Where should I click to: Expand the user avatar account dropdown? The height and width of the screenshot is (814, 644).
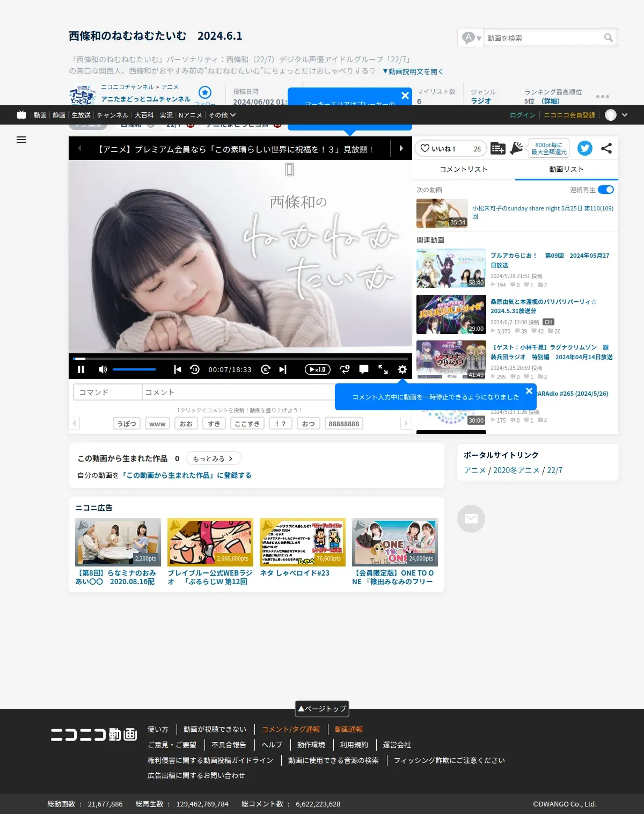coord(616,115)
